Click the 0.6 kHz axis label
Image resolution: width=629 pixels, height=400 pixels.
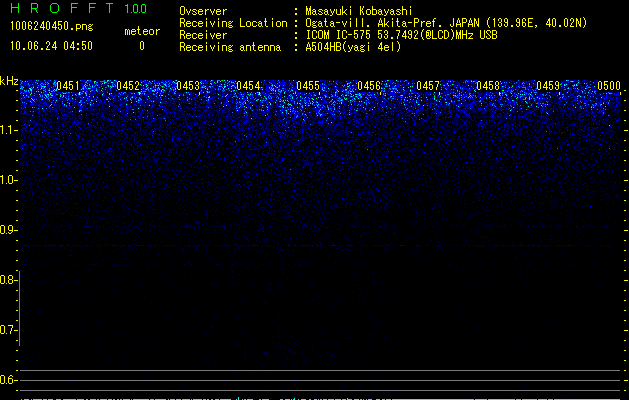[8, 380]
